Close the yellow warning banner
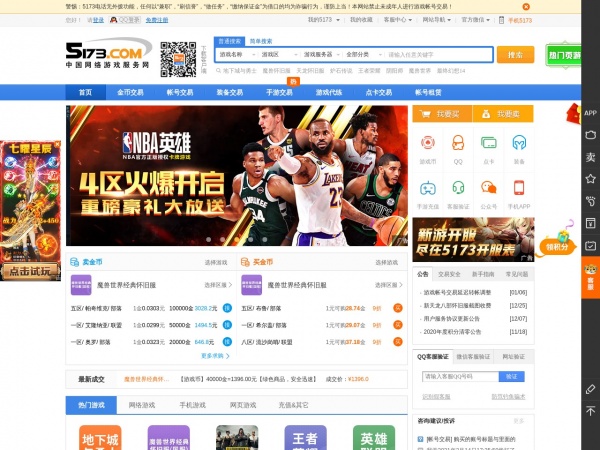Image resolution: width=600 pixels, height=450 pixels. click(x=526, y=7)
